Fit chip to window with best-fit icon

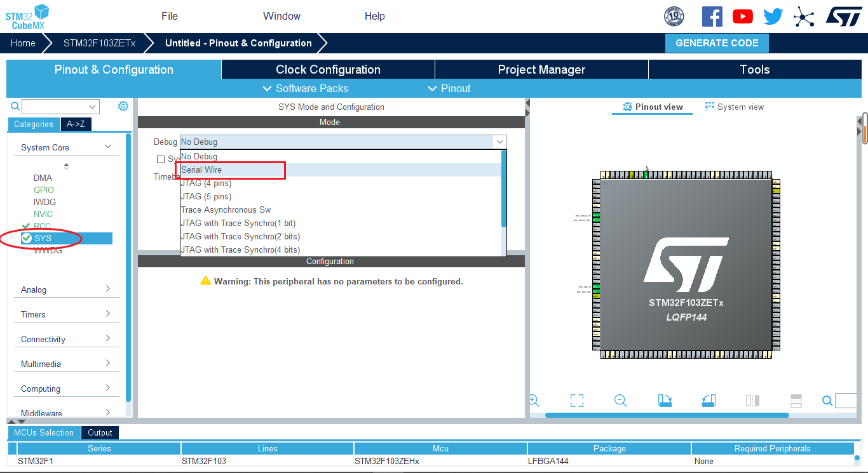[x=576, y=401]
